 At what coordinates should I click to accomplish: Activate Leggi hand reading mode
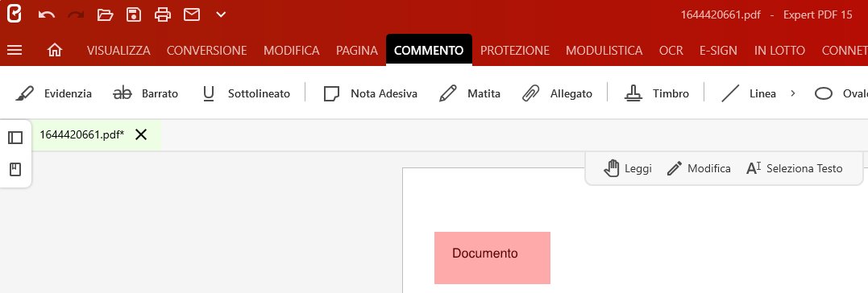[627, 168]
